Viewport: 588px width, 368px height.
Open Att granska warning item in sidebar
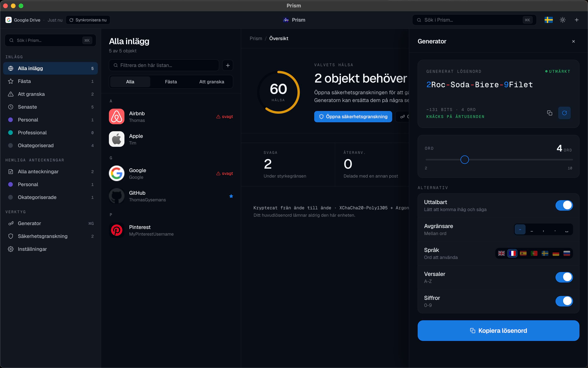point(50,94)
